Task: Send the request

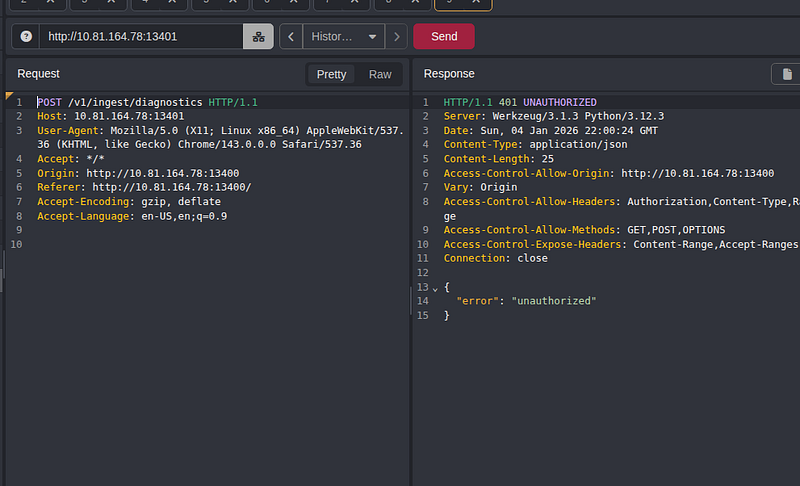Action: coord(444,37)
